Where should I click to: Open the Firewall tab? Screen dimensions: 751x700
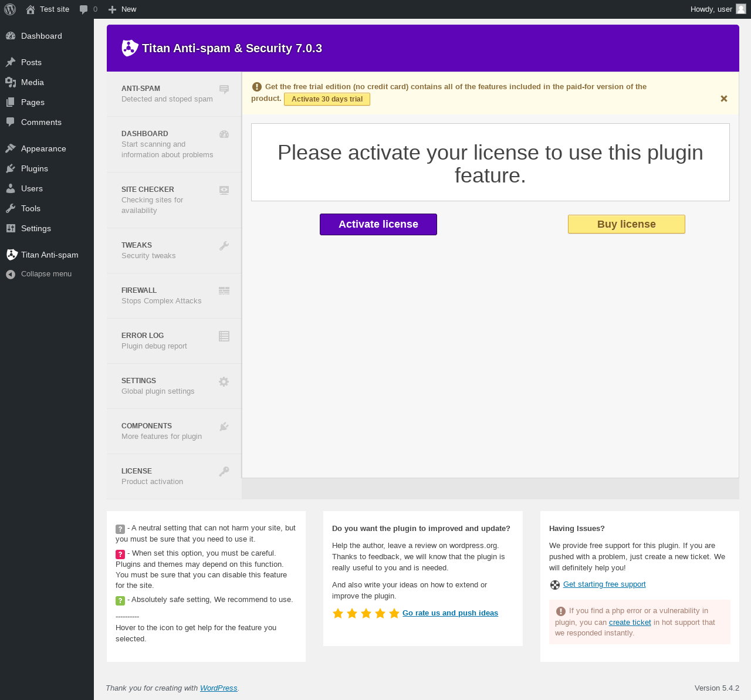click(174, 296)
